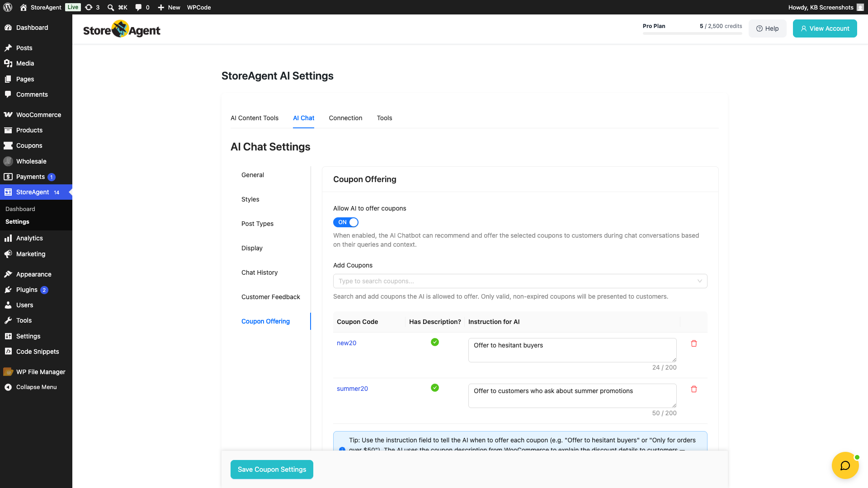
Task: Click the Wholesale icon in sidebar
Action: [x=8, y=161]
